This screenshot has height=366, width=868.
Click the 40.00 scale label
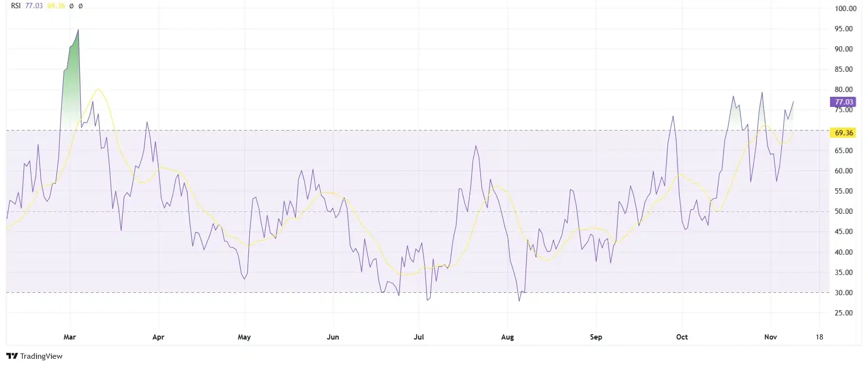tap(843, 252)
